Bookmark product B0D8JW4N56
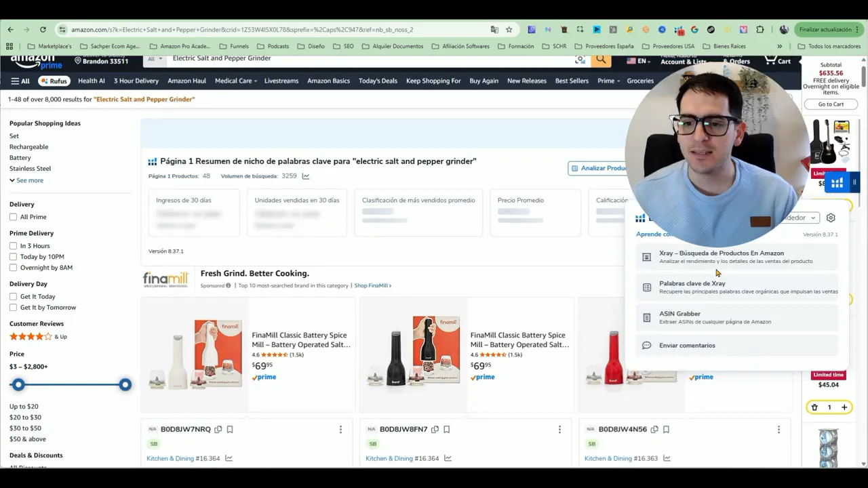 pos(666,429)
